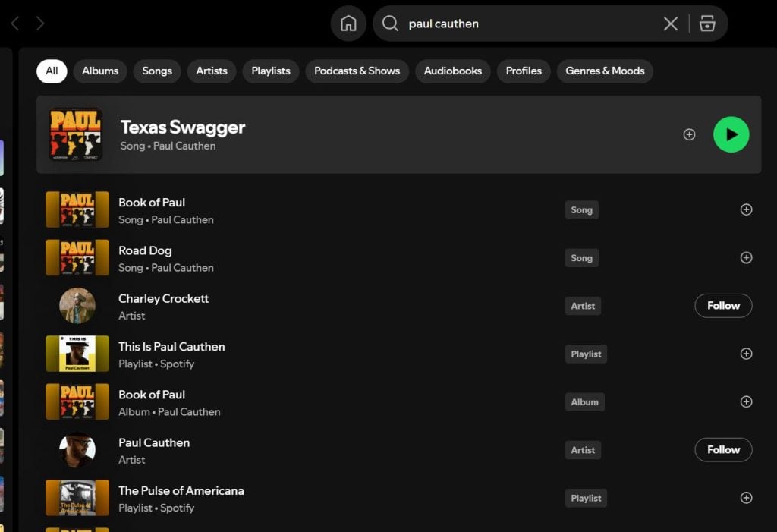Open the Browse icon beside search
777x532 pixels.
707,24
